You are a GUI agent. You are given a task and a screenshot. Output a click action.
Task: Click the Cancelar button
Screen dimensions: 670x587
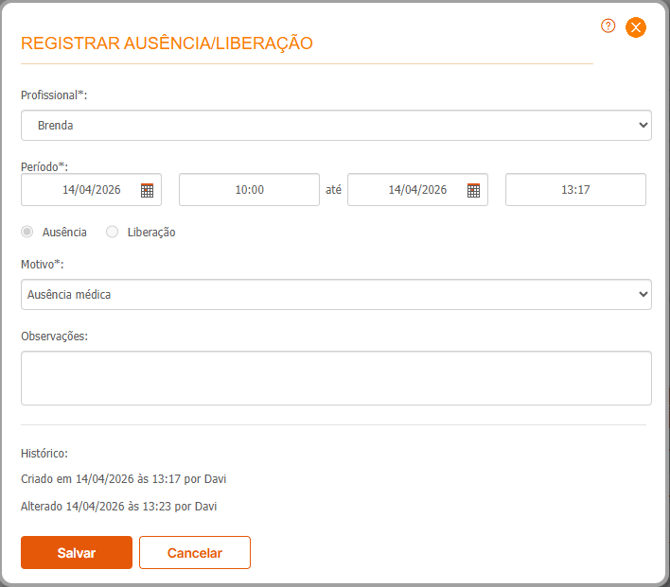pyautogui.click(x=194, y=552)
